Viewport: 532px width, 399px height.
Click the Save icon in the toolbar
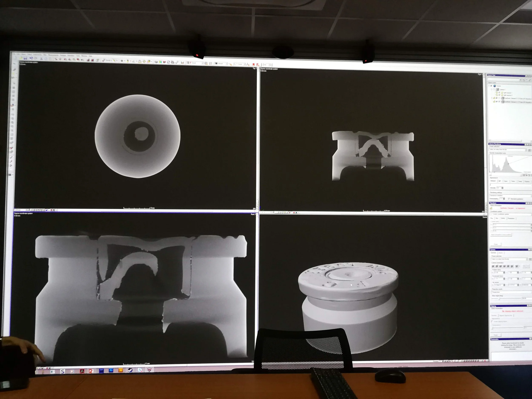coord(25,59)
